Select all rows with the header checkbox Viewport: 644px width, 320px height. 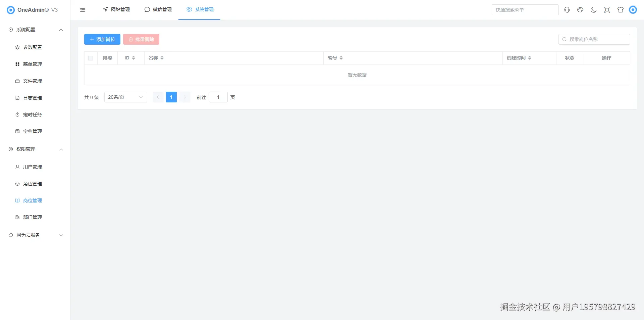(91, 58)
